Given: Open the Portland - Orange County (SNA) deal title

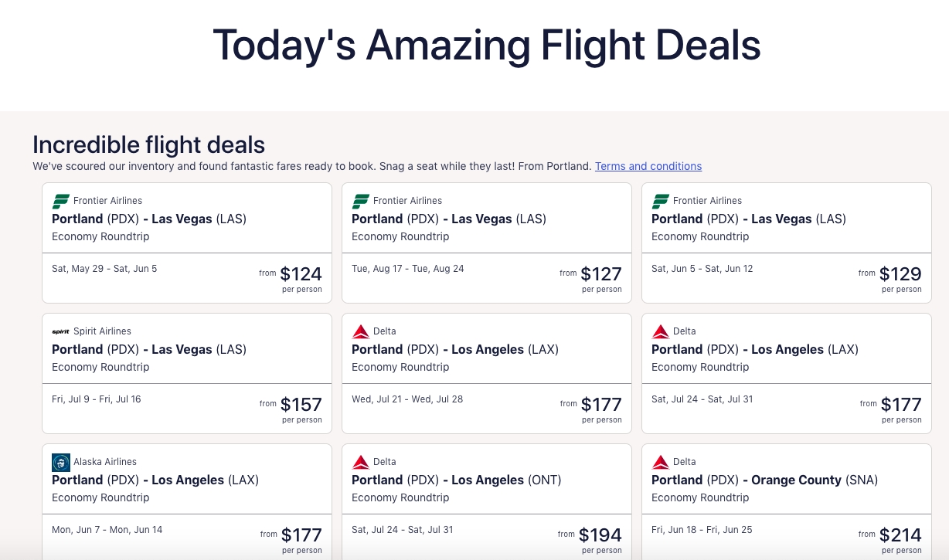Looking at the screenshot, I should click(x=765, y=480).
